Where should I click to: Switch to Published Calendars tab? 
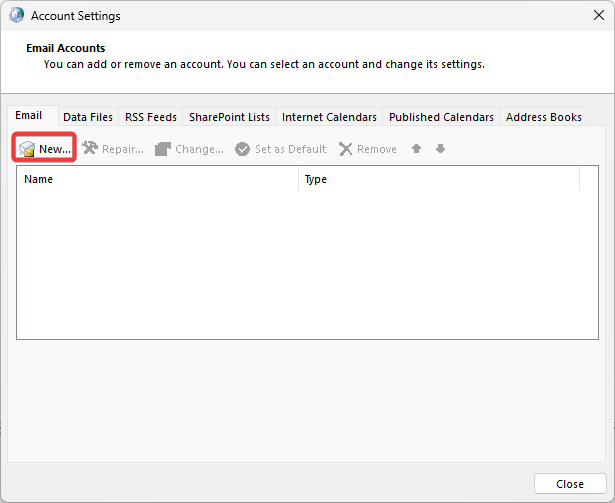tap(441, 117)
